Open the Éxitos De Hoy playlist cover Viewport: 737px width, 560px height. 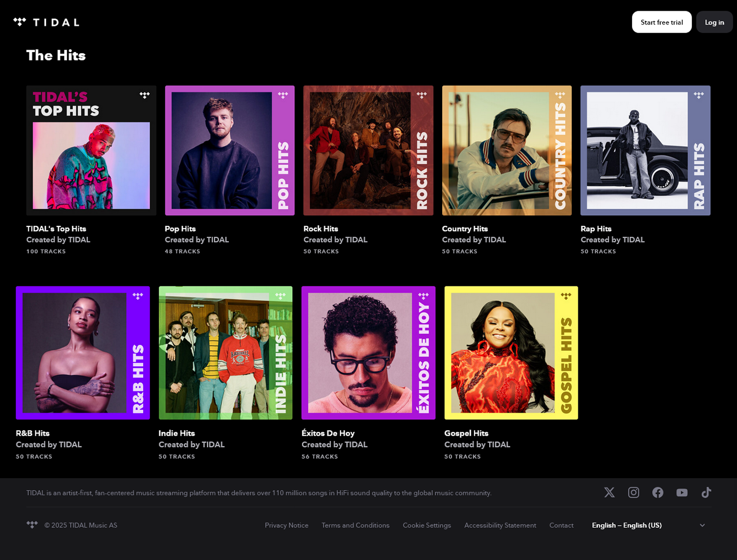(368, 353)
